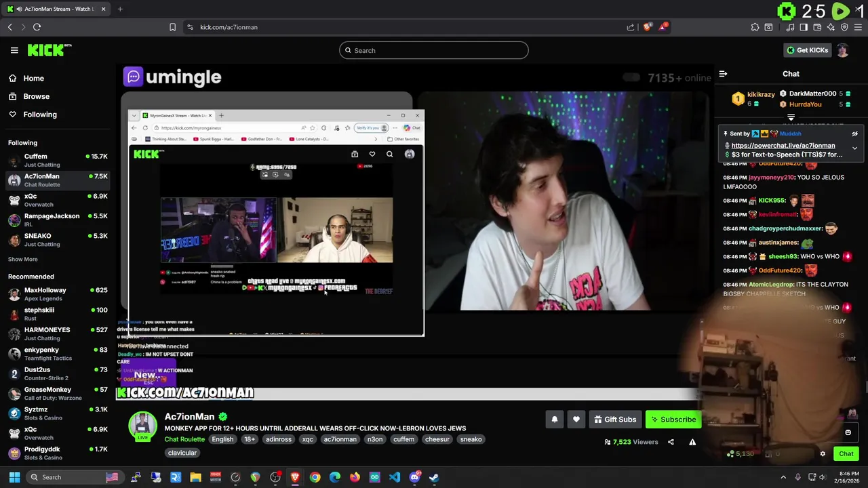
Task: Reload the page with the browser refresh icon
Action: click(37, 27)
